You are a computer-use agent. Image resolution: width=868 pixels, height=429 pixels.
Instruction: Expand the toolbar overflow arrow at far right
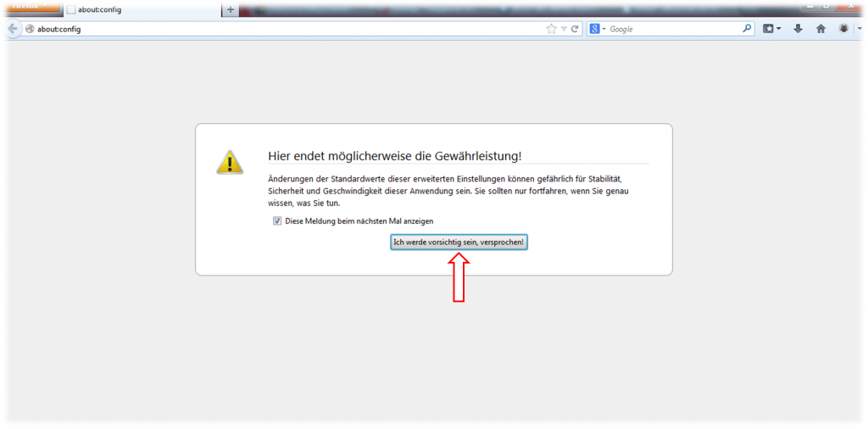[x=858, y=29]
